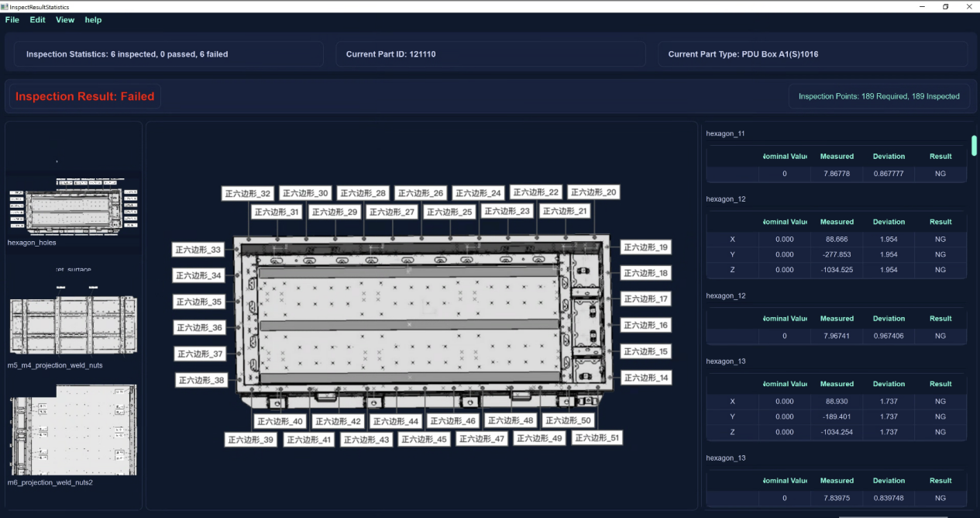The height and width of the screenshot is (518, 980).
Task: Click the InspectResultStatistics app icon in the title bar
Action: coord(5,6)
